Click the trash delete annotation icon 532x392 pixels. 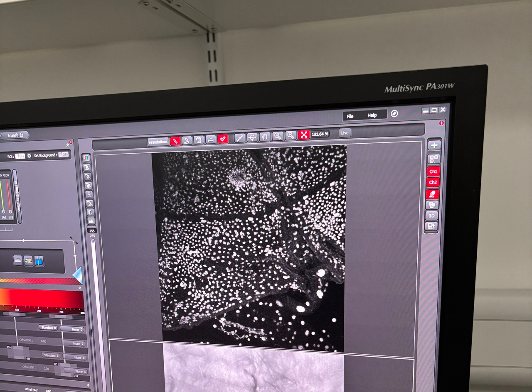click(x=199, y=140)
